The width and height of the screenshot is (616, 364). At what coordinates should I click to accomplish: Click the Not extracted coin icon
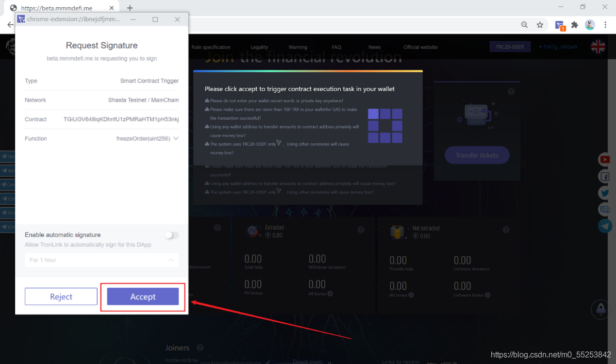point(398,232)
